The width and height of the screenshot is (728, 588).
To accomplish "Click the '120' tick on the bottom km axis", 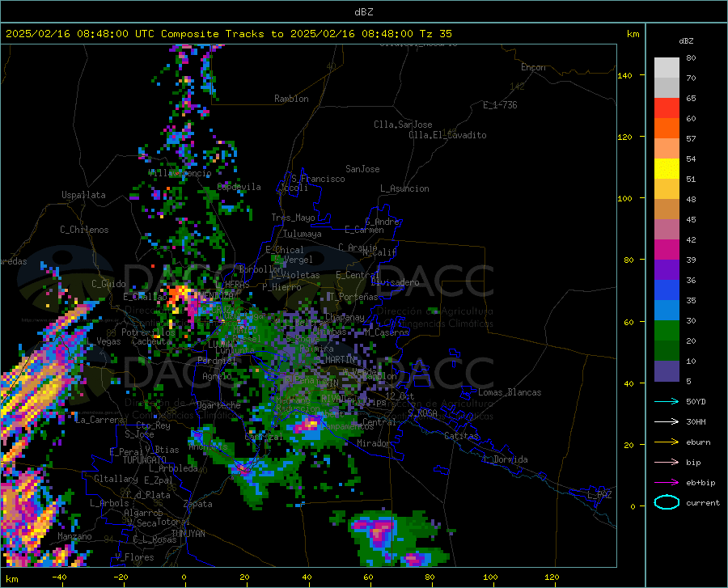I will pos(552,577).
